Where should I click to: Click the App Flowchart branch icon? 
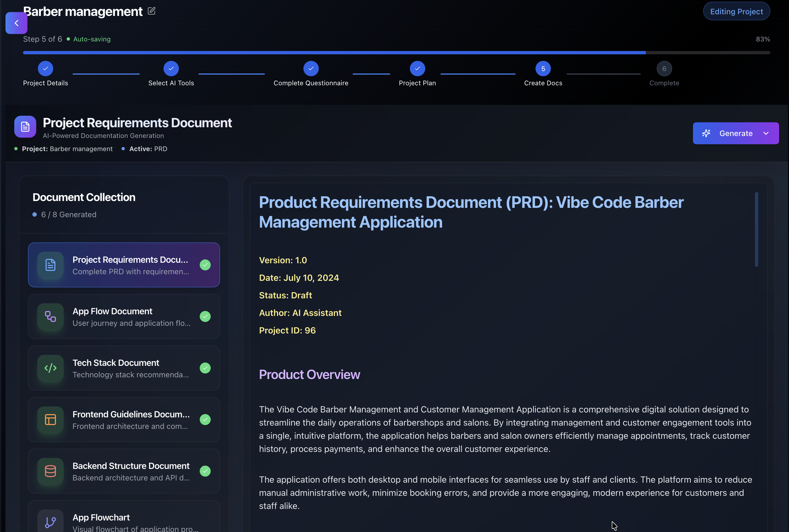(50, 522)
